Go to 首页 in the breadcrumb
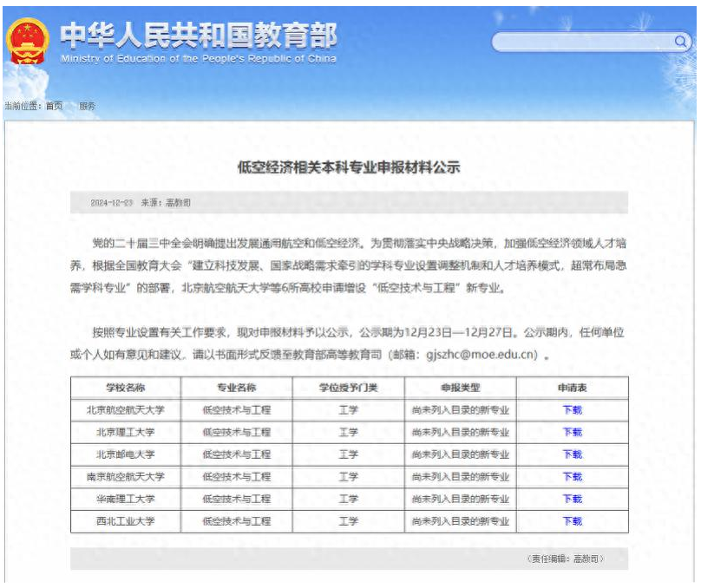701x588 pixels. click(x=54, y=106)
